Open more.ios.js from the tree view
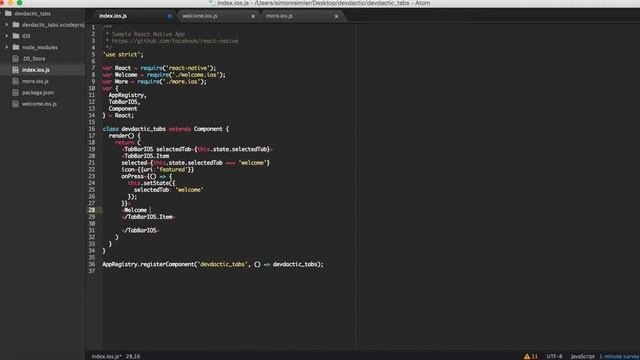This screenshot has height=360, width=640. pyautogui.click(x=35, y=81)
